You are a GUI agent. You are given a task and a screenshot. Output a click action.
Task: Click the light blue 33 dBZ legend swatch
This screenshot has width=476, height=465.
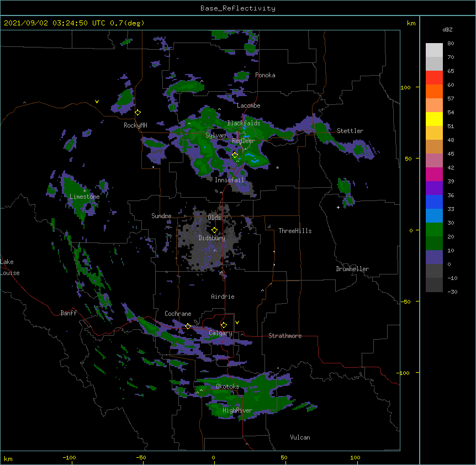434,216
